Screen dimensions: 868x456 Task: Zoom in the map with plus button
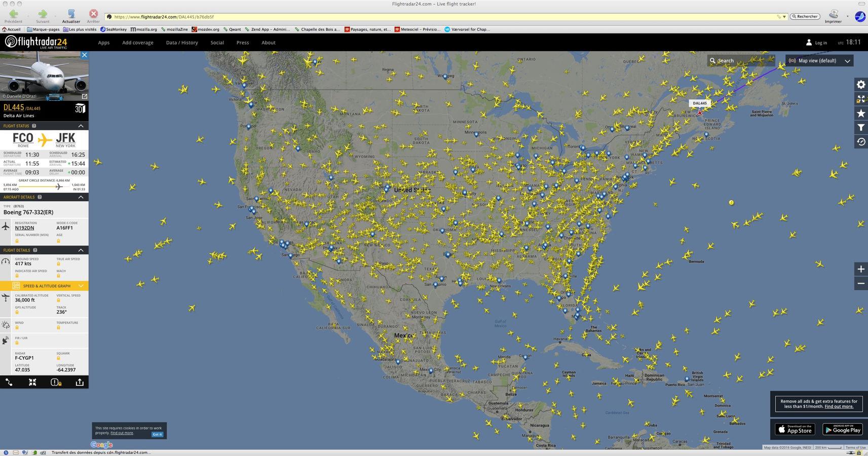click(860, 269)
